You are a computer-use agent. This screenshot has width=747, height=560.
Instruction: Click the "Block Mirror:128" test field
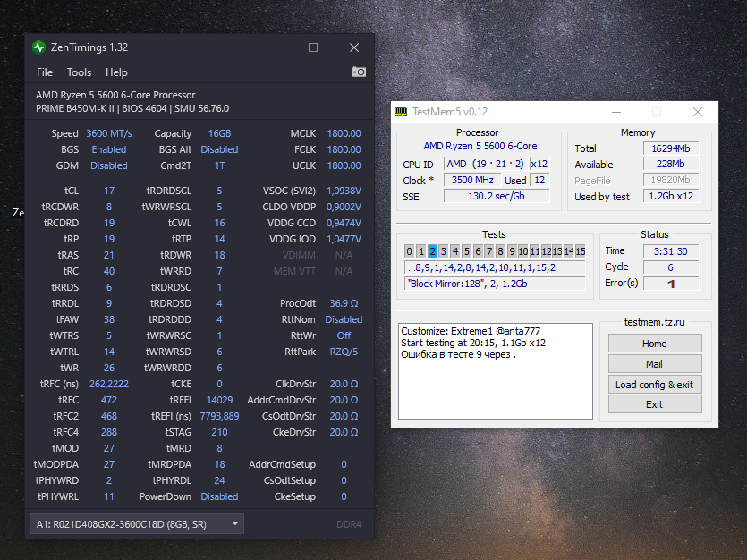[495, 284]
